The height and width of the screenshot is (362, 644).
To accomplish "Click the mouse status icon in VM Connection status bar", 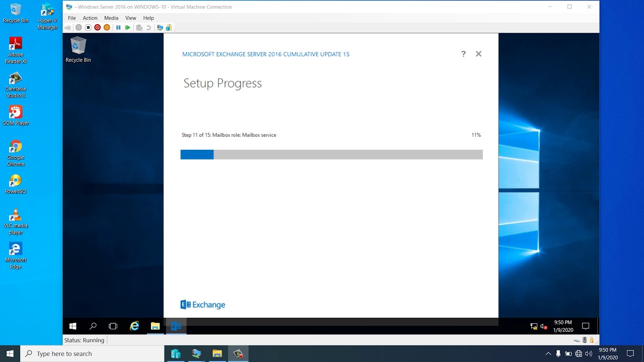I will (x=585, y=340).
